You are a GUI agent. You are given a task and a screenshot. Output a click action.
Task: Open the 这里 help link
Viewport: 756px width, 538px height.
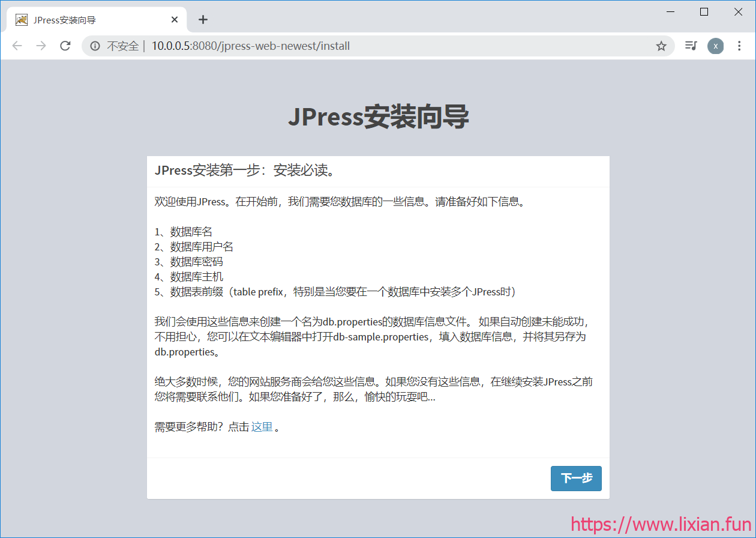262,427
